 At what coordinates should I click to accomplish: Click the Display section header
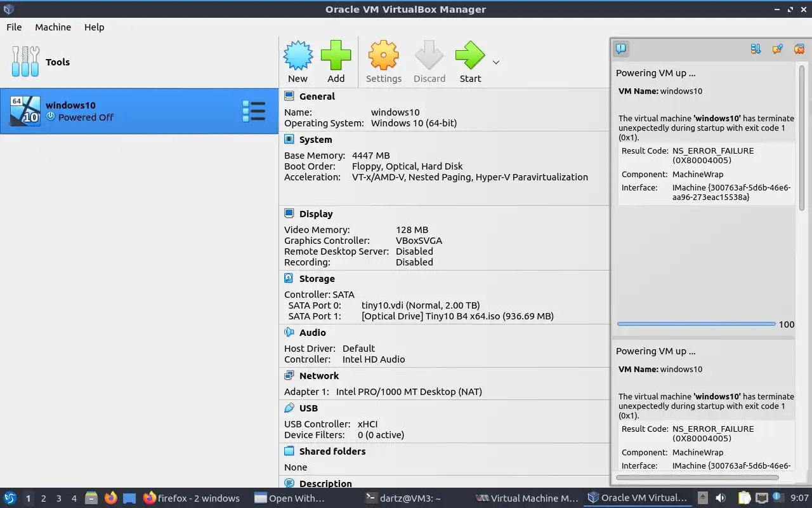click(x=316, y=214)
